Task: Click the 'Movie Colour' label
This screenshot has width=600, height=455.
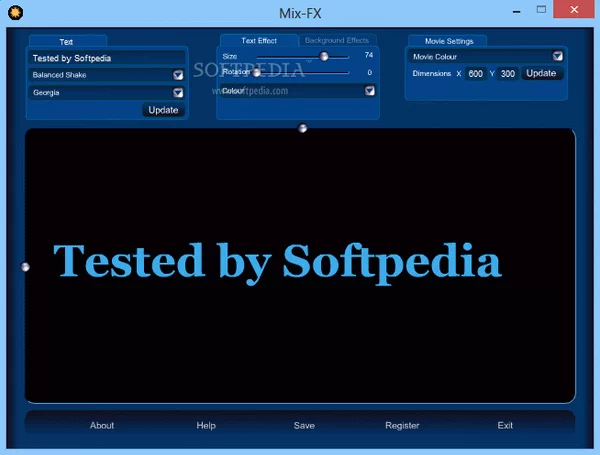Action: coord(435,57)
